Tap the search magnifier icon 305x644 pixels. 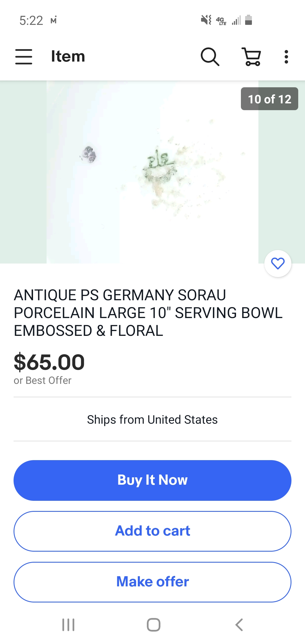210,56
